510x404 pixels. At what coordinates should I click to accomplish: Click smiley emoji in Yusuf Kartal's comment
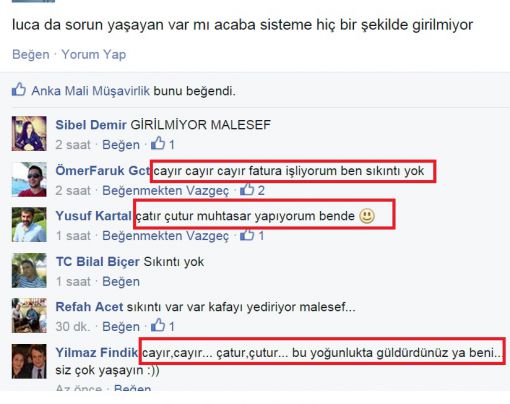click(x=367, y=216)
